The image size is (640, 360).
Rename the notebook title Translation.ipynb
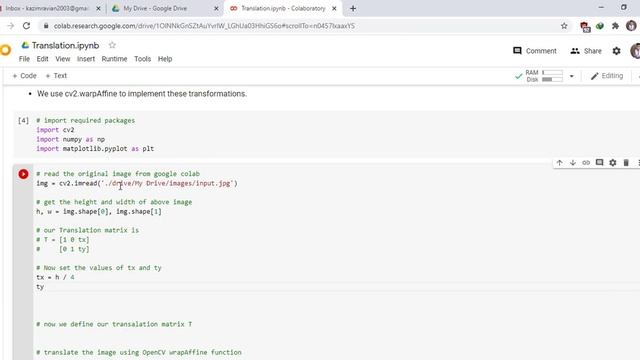(65, 45)
